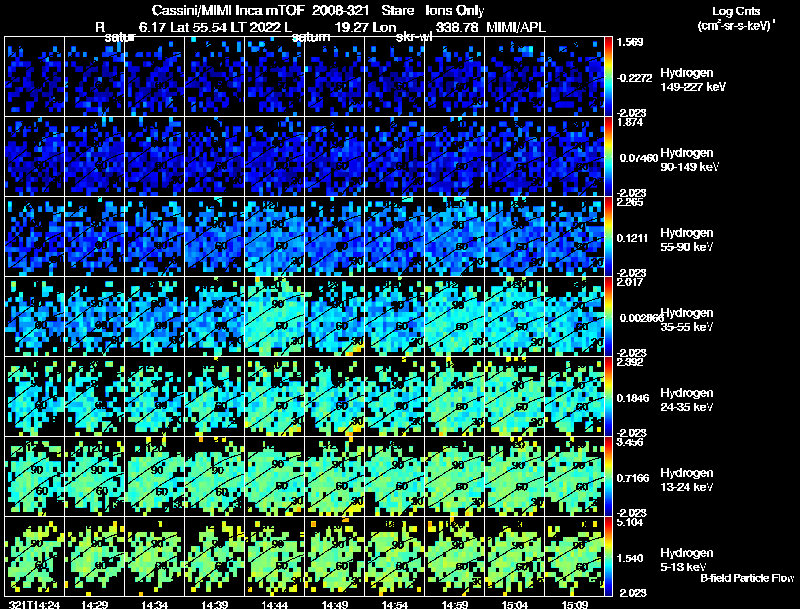Select the 'Hydrogen 13-24 keV' row label
The height and width of the screenshot is (609, 800).
687,480
